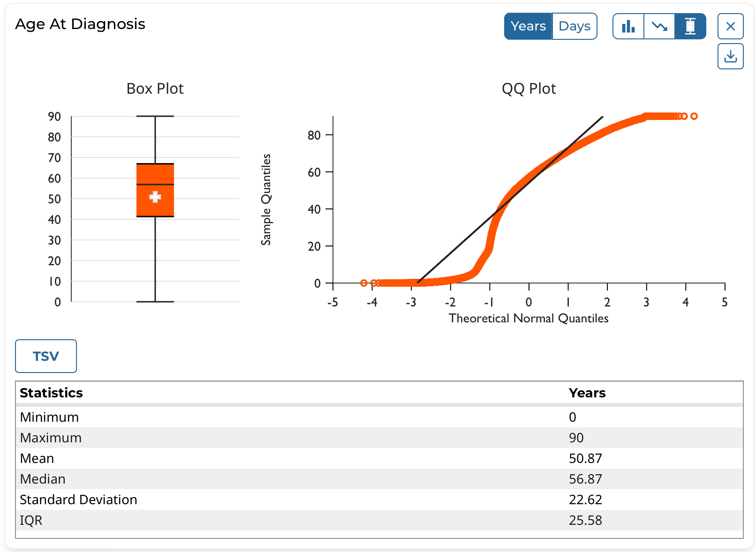This screenshot has width=756, height=552.
Task: Click the upper whisker cap at 90
Action: pos(155,116)
